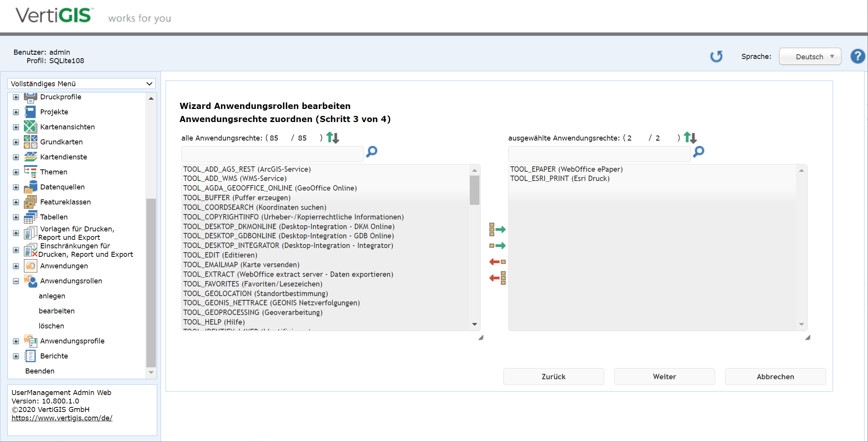Select Beenden at the bottom of the menu

point(40,371)
